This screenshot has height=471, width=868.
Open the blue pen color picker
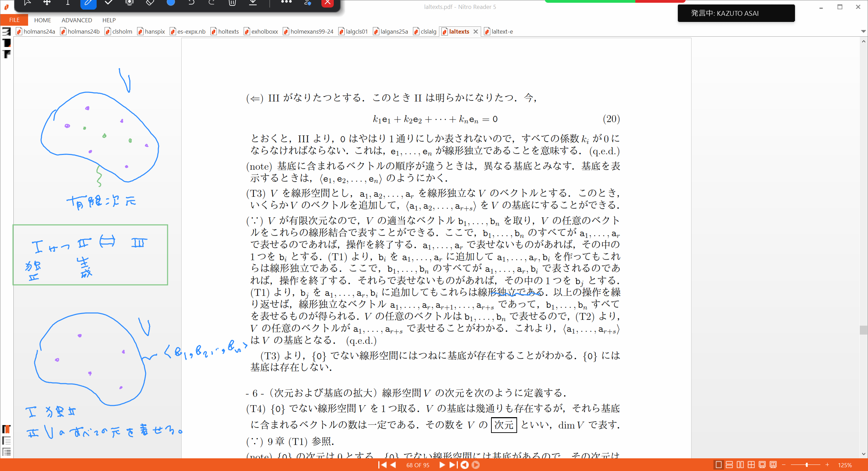point(171,3)
